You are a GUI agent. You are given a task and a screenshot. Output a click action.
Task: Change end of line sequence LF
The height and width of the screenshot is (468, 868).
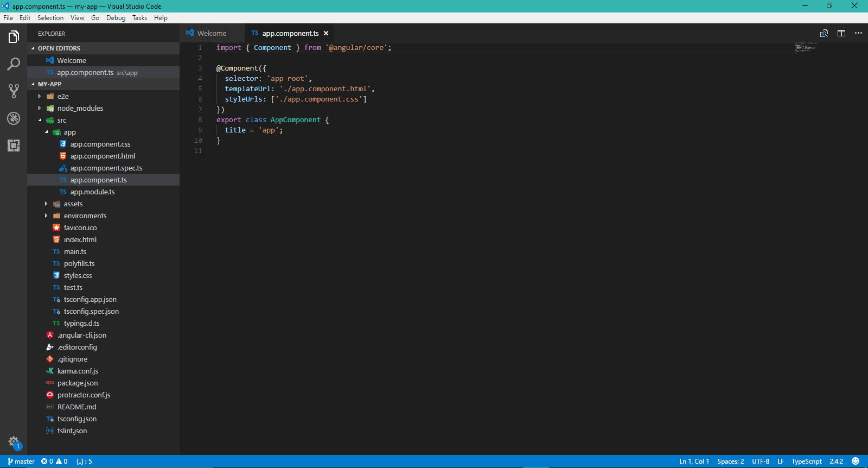pos(781,461)
